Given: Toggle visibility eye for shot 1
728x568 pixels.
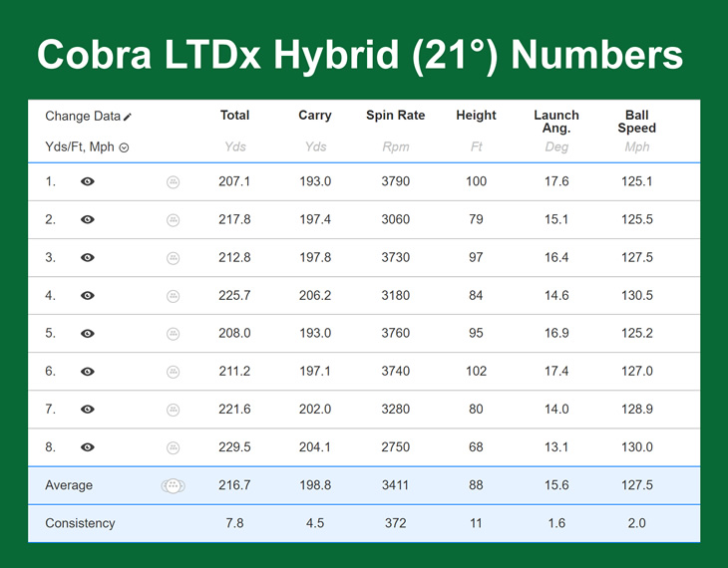Looking at the screenshot, I should [x=88, y=181].
